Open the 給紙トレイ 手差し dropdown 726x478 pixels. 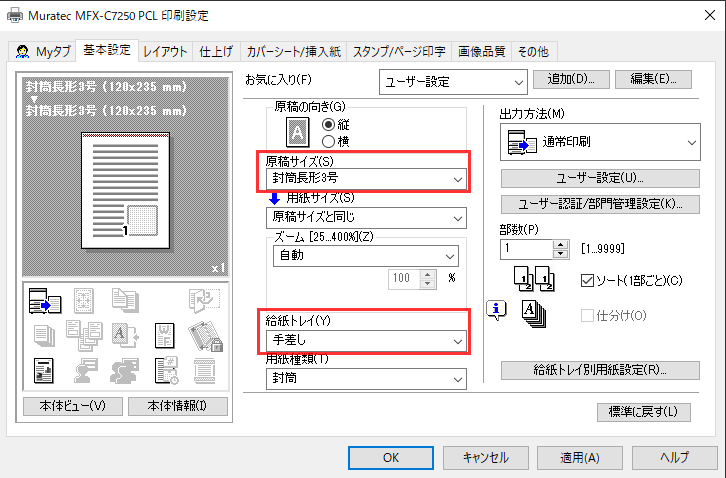point(366,341)
